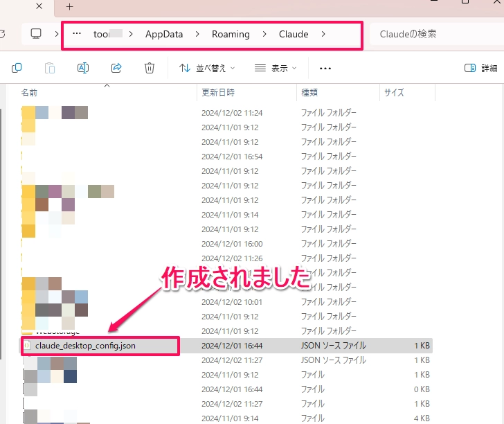Click date 2024/12/02 10:01 cell
Viewport: 504px width, 424px height.
(x=232, y=302)
